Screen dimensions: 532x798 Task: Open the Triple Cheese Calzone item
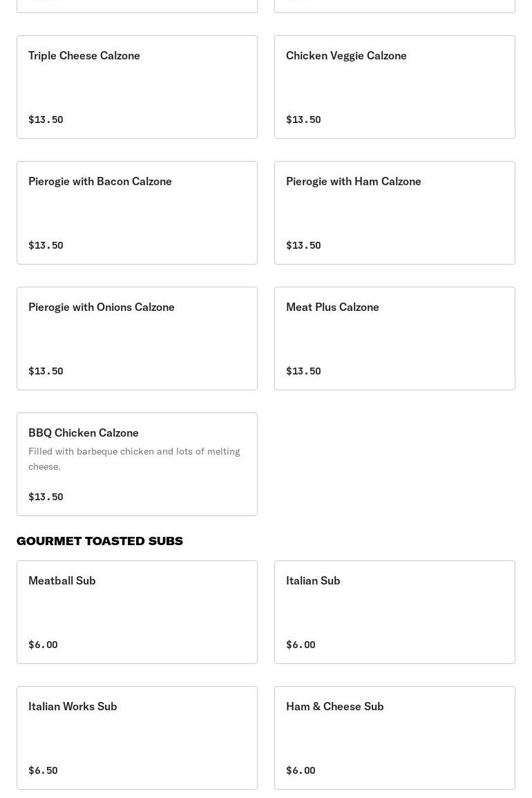[x=137, y=87]
